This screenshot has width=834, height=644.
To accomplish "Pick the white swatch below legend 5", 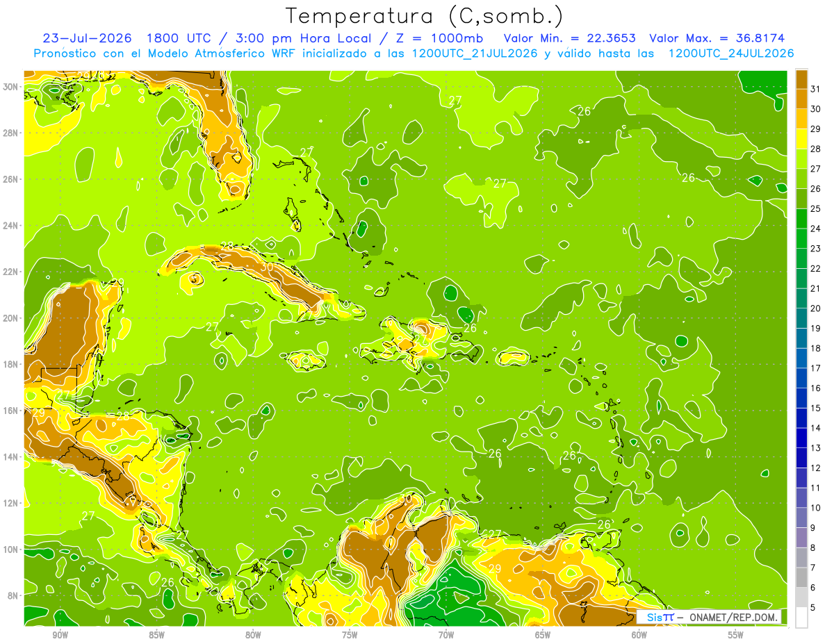I will (x=801, y=618).
